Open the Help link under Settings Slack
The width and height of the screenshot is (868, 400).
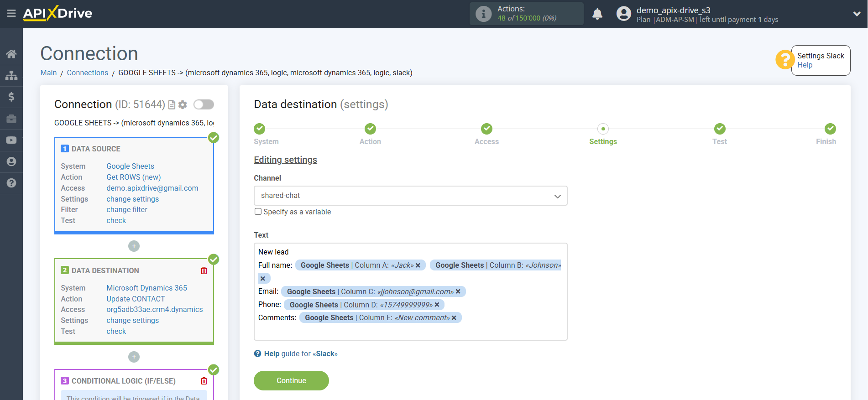point(805,65)
